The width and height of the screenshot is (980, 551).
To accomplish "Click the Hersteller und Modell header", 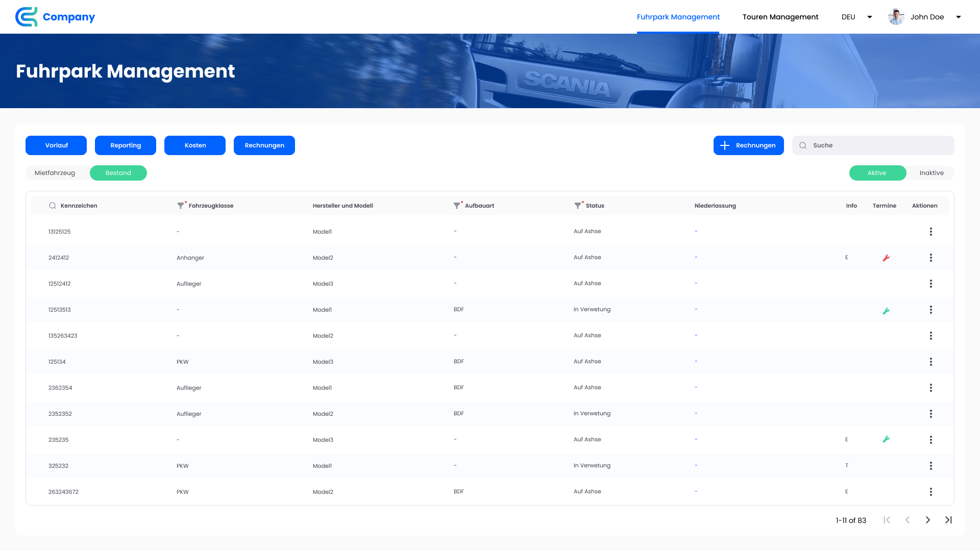I will (343, 206).
